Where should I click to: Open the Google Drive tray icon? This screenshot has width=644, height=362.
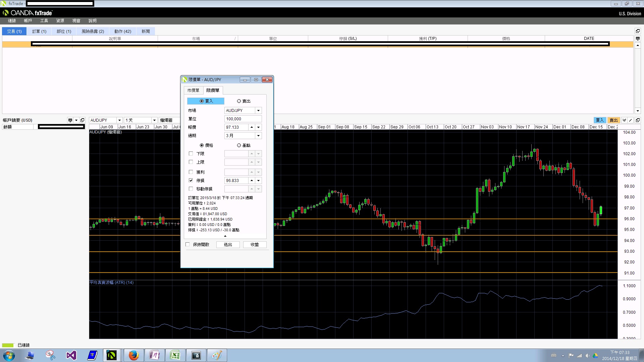[595, 356]
